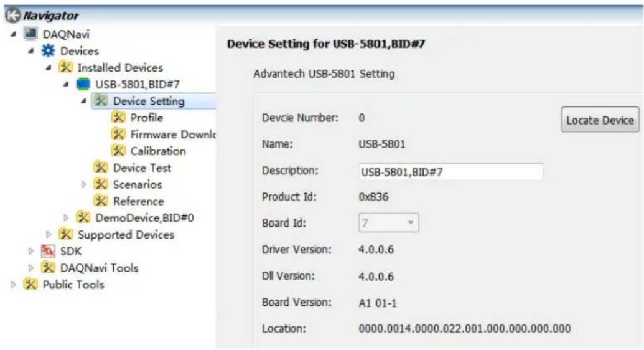Click the Reference wrench icon
The width and height of the screenshot is (644, 350).
(x=101, y=201)
